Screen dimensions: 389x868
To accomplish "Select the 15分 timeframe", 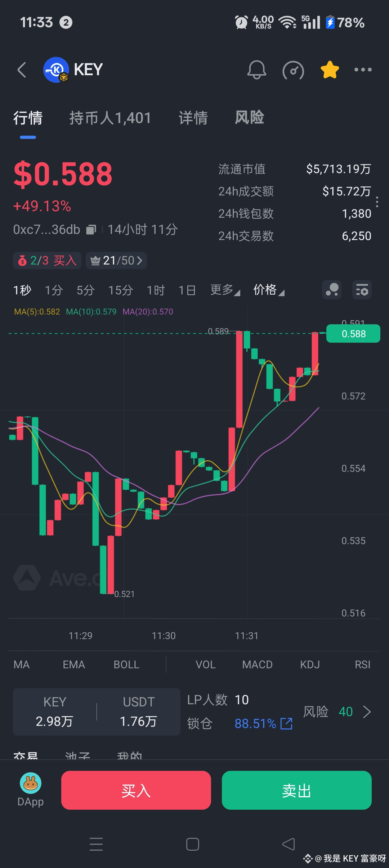I will (x=121, y=290).
